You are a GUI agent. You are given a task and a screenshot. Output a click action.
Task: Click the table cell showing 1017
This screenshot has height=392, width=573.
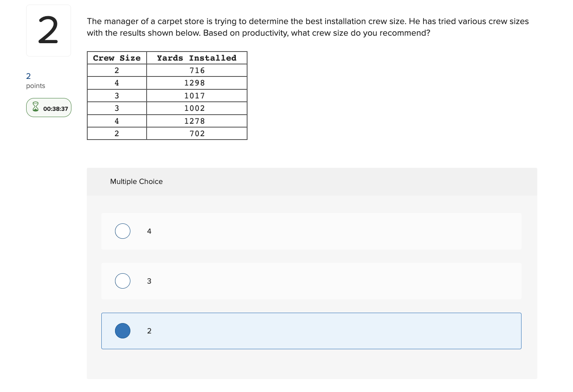196,96
